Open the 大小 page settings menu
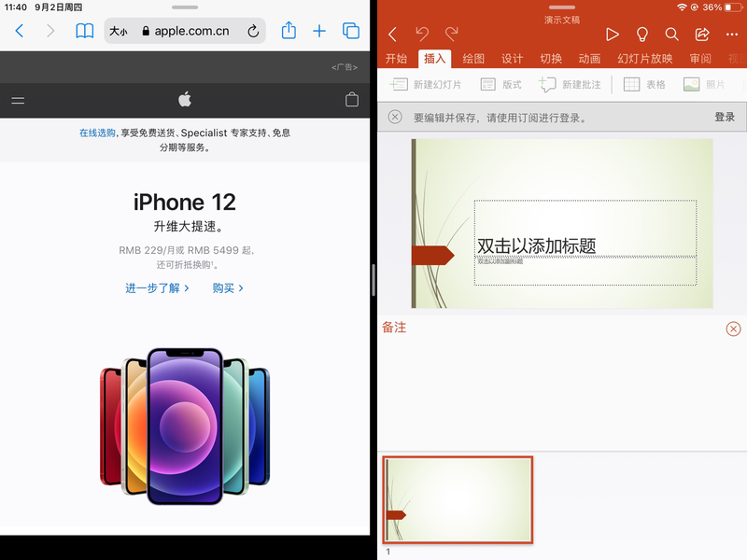747x560 pixels. tap(119, 32)
